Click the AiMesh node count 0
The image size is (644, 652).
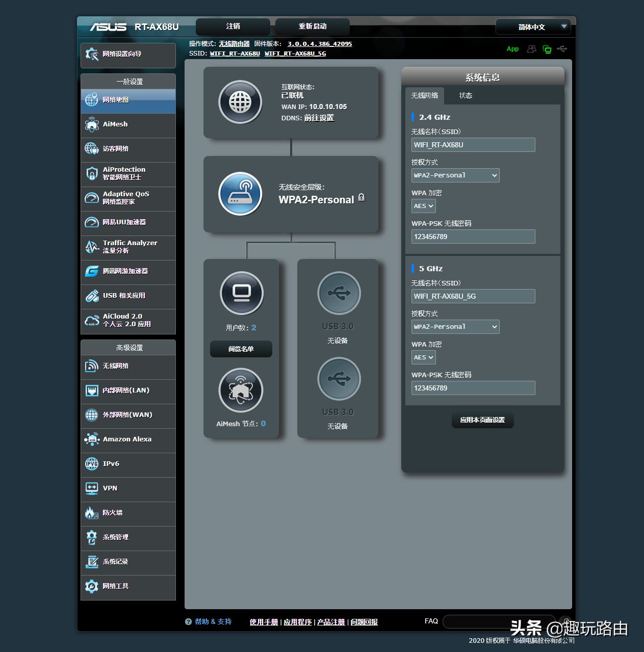coord(263,424)
